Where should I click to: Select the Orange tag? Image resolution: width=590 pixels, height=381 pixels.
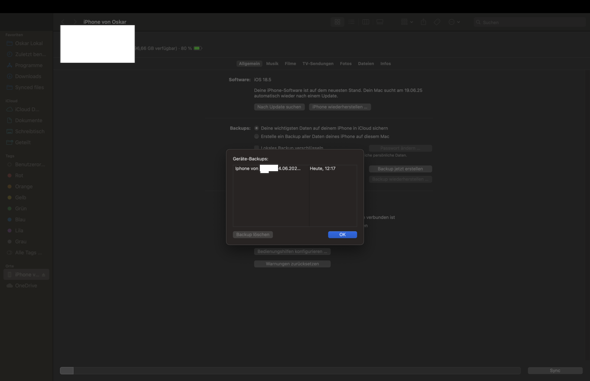pos(26,187)
